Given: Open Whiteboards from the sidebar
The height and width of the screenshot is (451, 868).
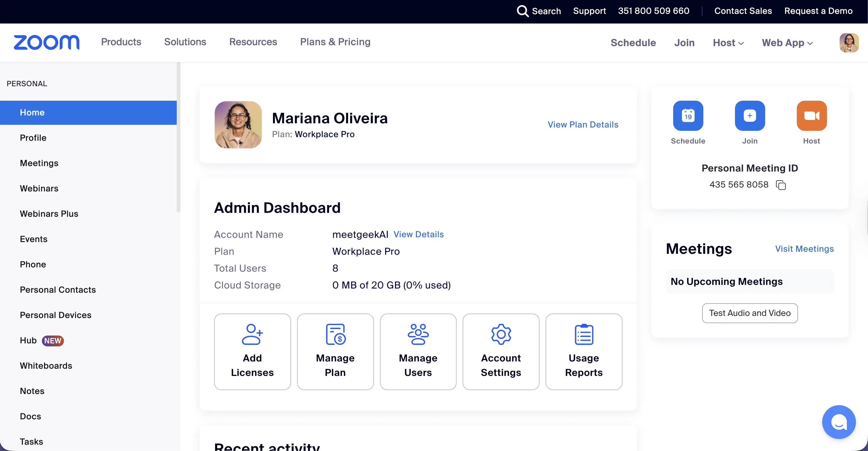Looking at the screenshot, I should tap(46, 365).
